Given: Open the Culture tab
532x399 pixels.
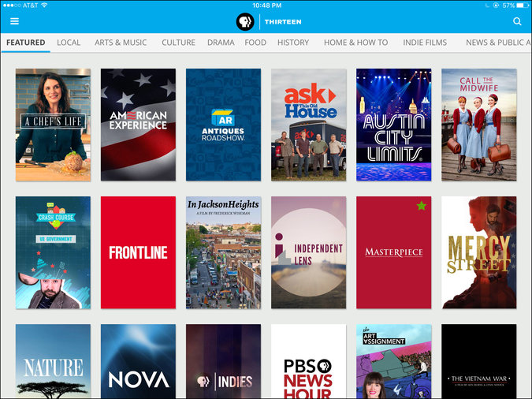Looking at the screenshot, I should point(178,43).
